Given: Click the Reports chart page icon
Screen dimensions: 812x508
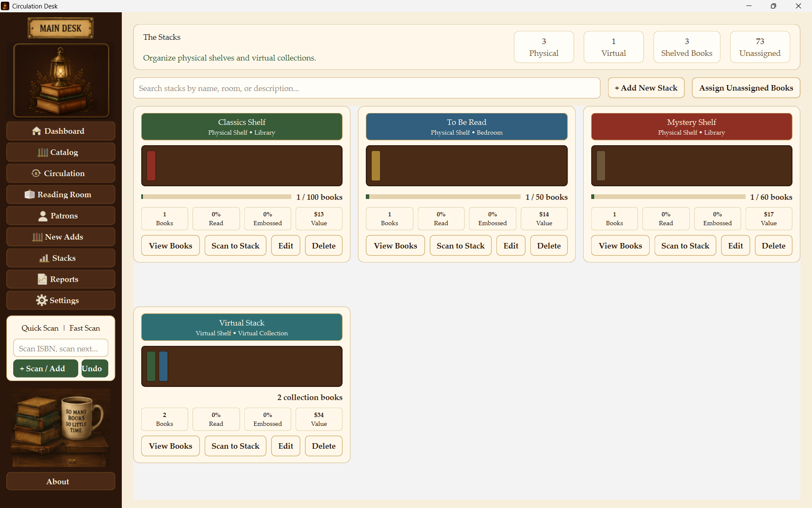Looking at the screenshot, I should [x=42, y=279].
